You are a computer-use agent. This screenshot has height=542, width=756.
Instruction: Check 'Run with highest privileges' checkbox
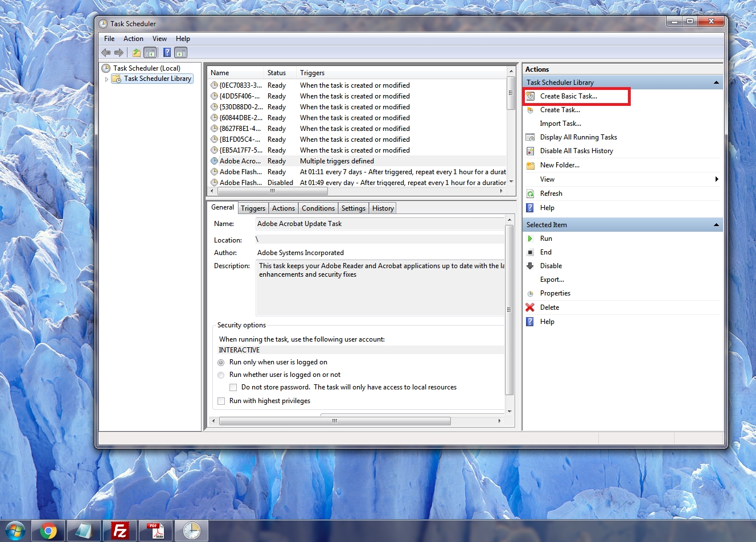[221, 401]
